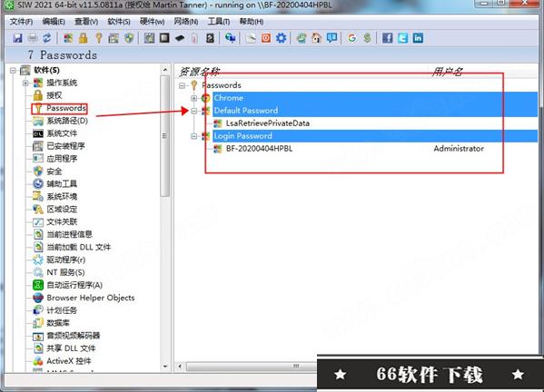
Task: Click the green dollar sign toolbar icon
Action: click(x=368, y=38)
